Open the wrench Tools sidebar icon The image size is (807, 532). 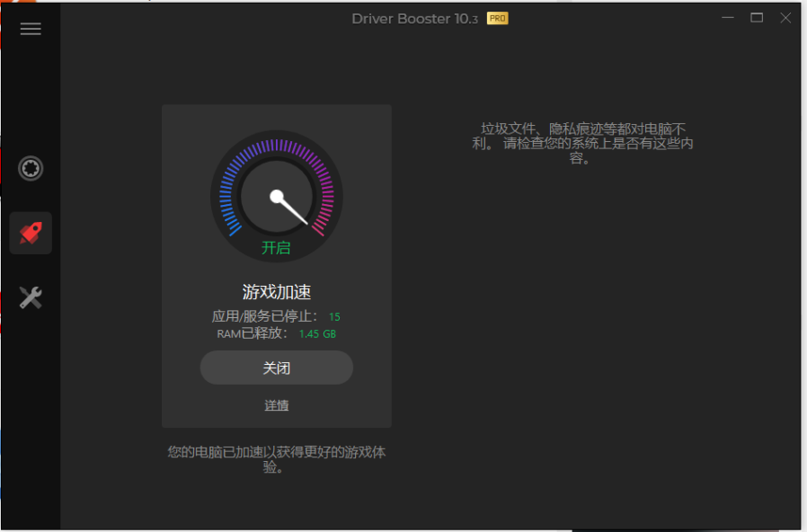coord(31,297)
